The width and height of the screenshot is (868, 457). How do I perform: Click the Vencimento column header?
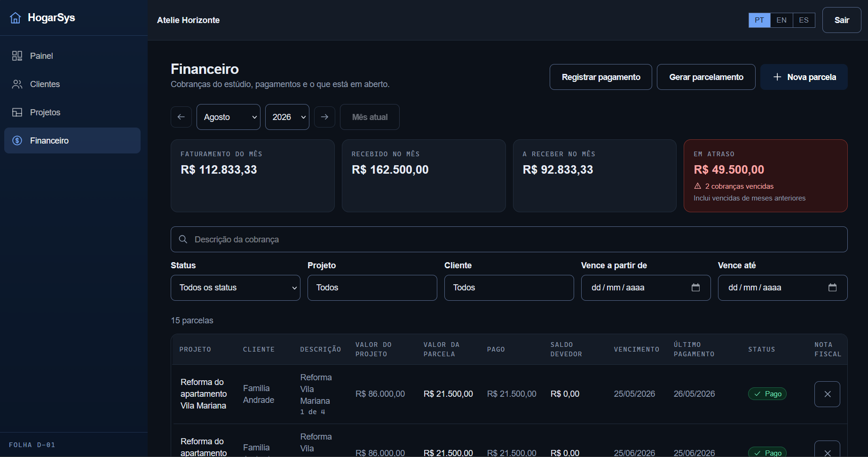click(x=637, y=350)
